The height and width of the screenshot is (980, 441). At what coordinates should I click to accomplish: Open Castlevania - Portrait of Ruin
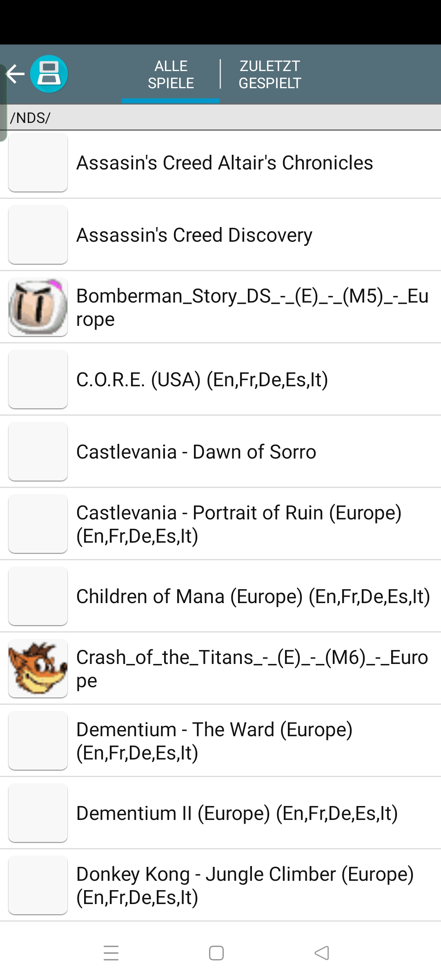tap(220, 524)
